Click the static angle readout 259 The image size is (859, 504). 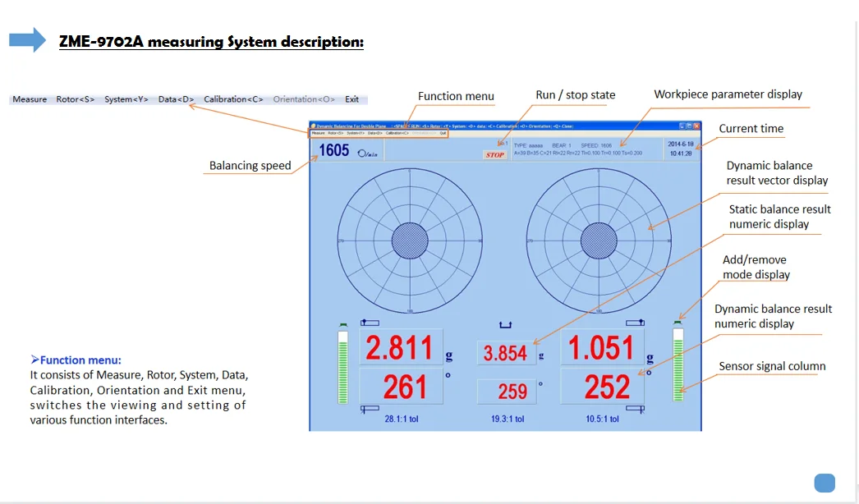pyautogui.click(x=507, y=392)
